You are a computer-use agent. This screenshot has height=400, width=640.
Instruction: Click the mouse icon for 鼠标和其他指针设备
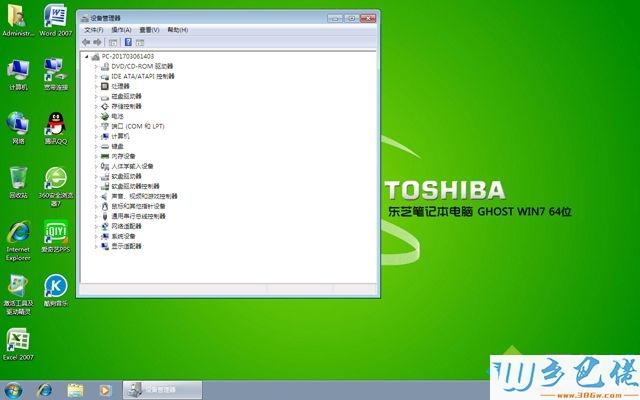105,206
